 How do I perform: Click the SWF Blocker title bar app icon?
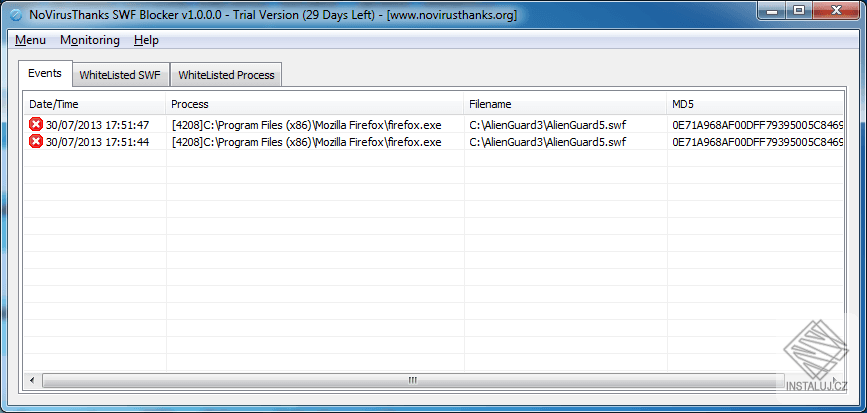click(x=15, y=15)
